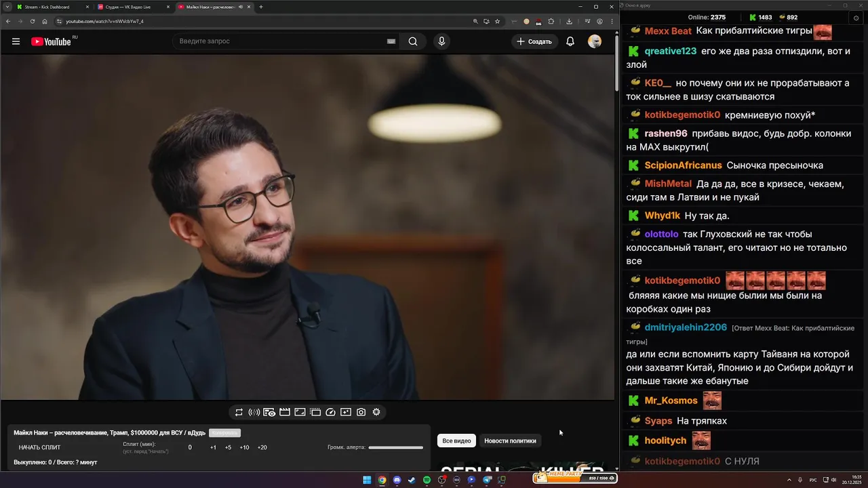The width and height of the screenshot is (868, 488).
Task: Toggle the theater window icon under video
Action: click(x=315, y=412)
